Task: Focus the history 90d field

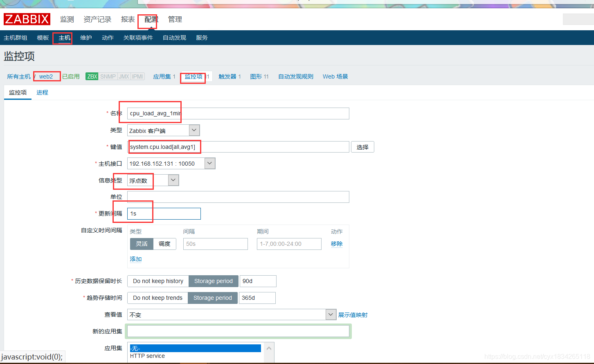Action: 258,281
